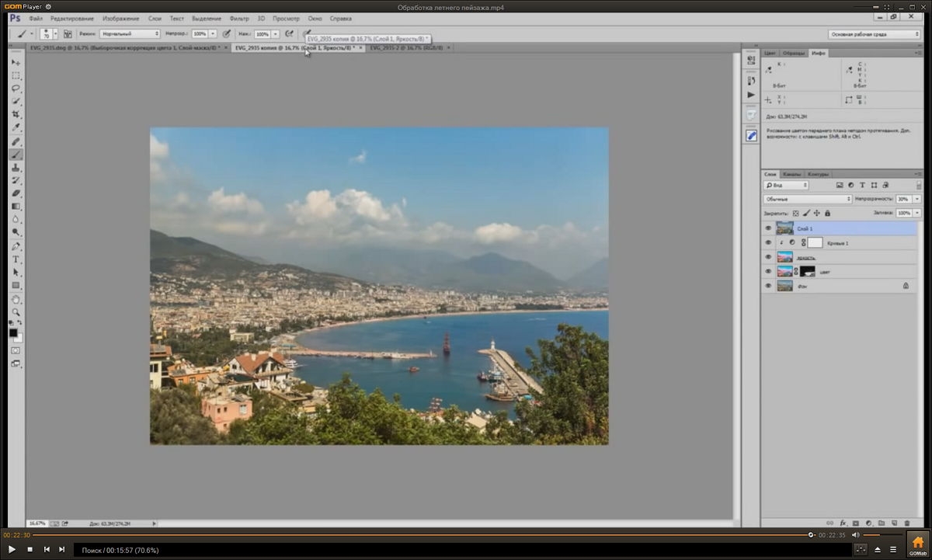Open the workspace dropdown Основная рабочая среда

pyautogui.click(x=875, y=34)
